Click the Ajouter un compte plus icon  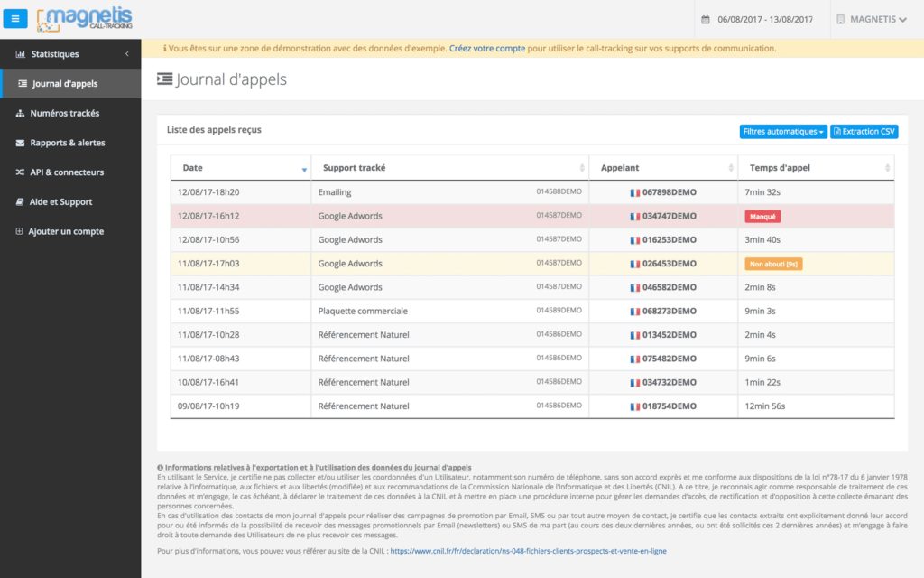(19, 231)
